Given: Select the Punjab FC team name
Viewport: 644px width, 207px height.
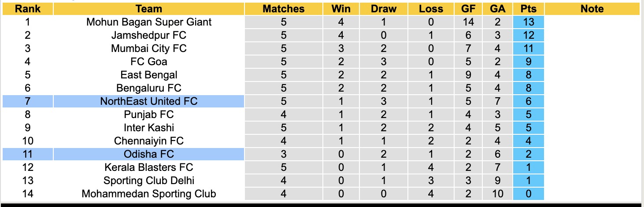Looking at the screenshot, I should coord(149,115).
